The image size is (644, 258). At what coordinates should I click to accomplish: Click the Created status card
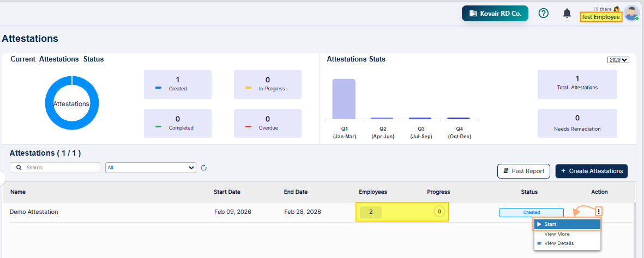178,84
